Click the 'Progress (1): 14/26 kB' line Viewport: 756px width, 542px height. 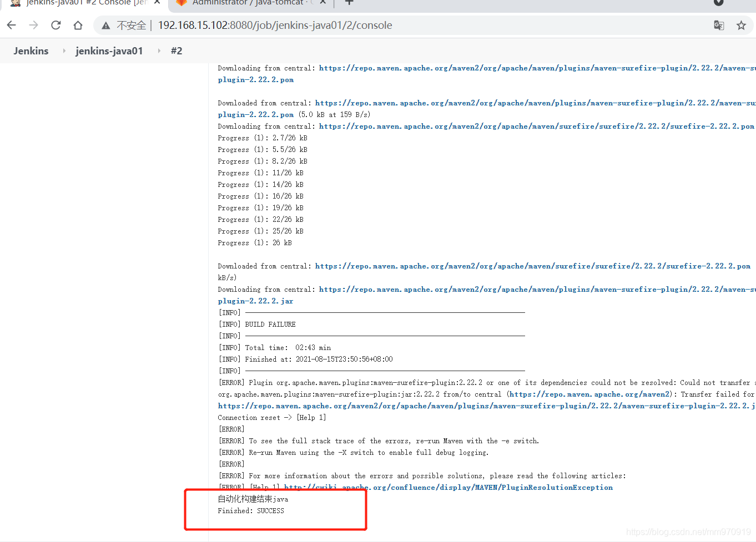[x=261, y=185]
